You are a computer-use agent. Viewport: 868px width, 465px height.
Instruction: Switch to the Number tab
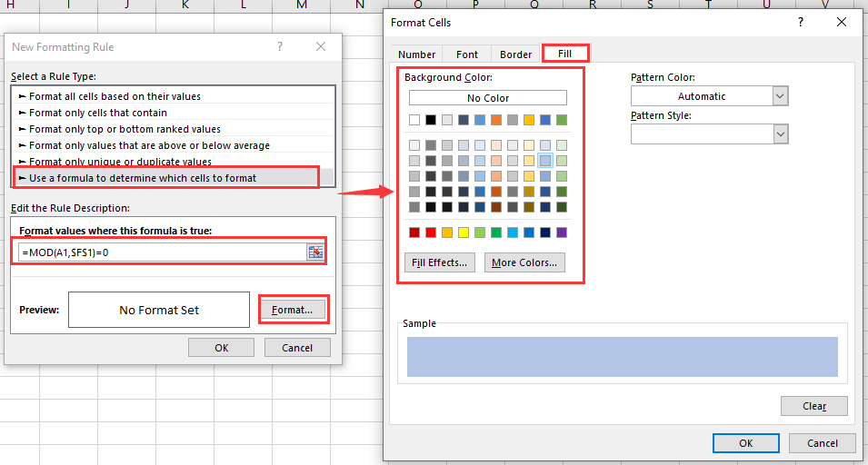416,54
